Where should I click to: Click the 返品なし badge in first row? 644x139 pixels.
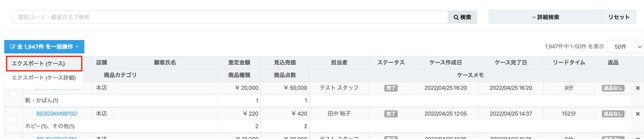(613, 88)
